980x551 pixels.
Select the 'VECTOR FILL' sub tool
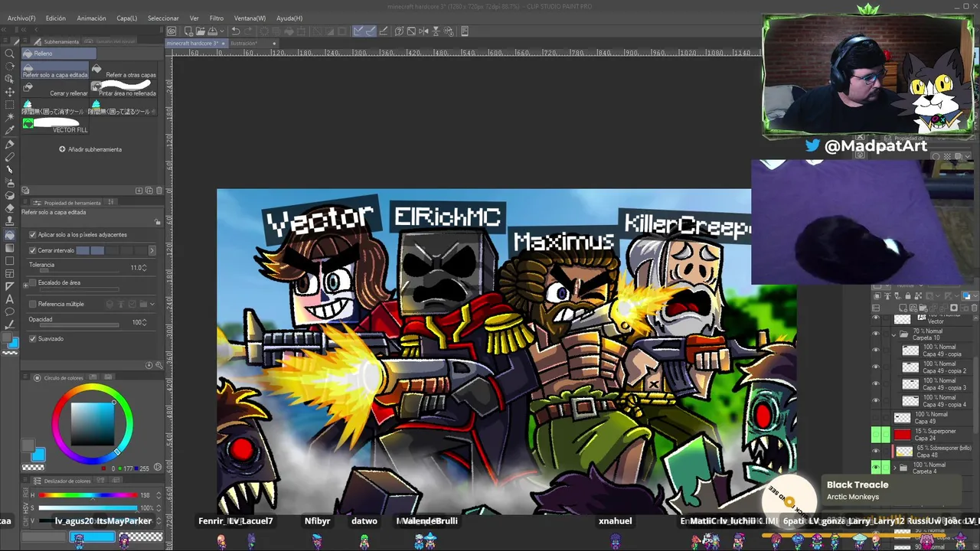tap(55, 126)
